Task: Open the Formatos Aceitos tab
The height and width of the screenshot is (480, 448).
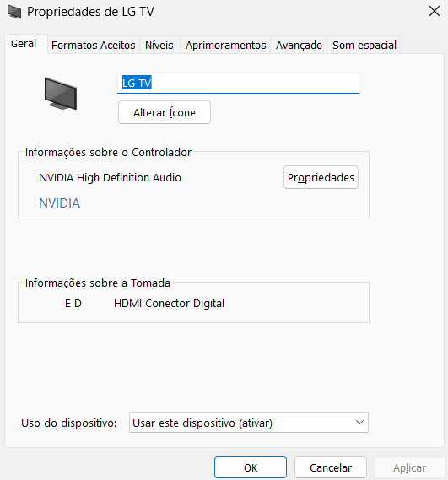Action: pyautogui.click(x=94, y=45)
